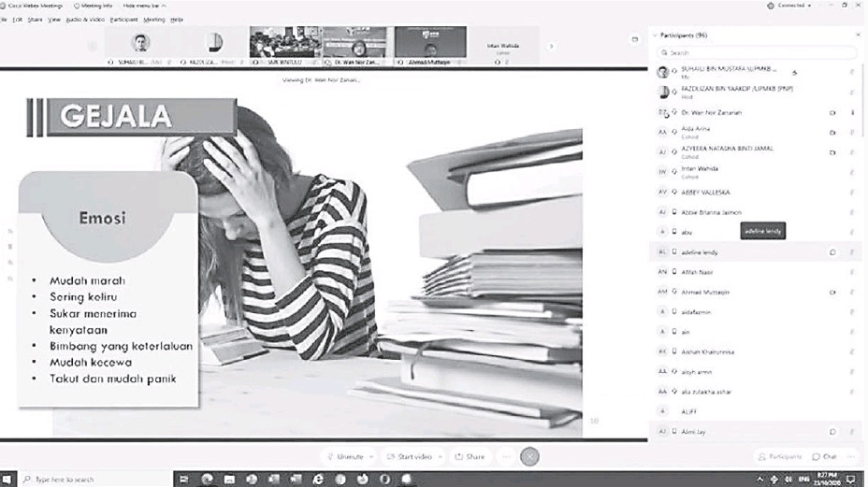Screen dimensions: 868x487
Task: Select aisyh amni participant
Action: [x=756, y=372]
